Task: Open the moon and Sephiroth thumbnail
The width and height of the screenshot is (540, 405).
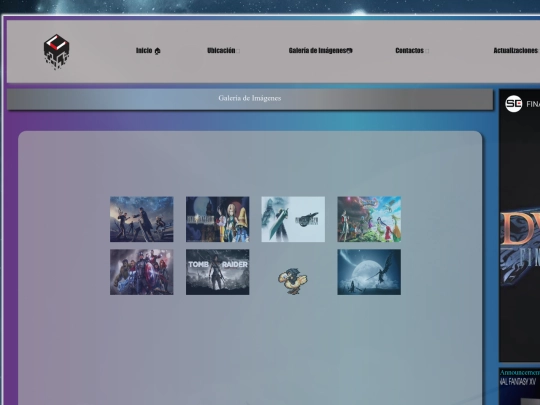Action: point(369,272)
